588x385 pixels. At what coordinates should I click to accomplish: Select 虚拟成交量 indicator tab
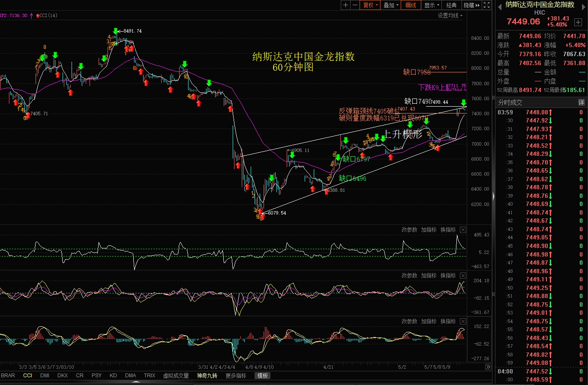176,376
